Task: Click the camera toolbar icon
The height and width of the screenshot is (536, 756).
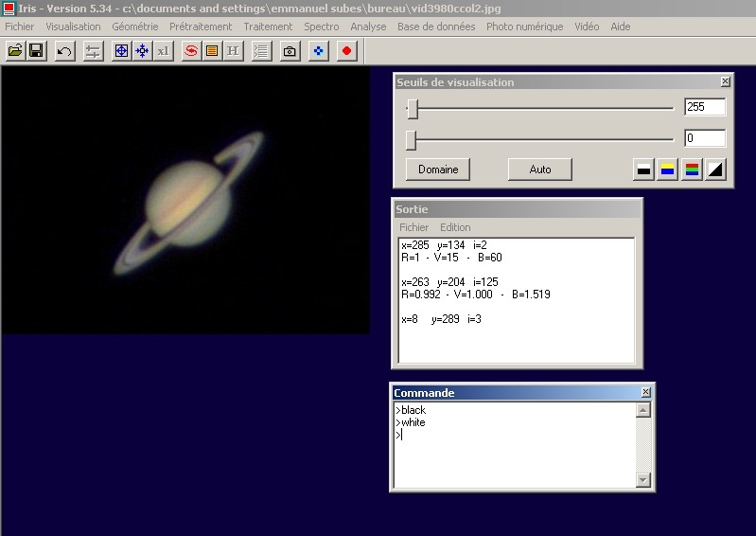Action: [290, 50]
